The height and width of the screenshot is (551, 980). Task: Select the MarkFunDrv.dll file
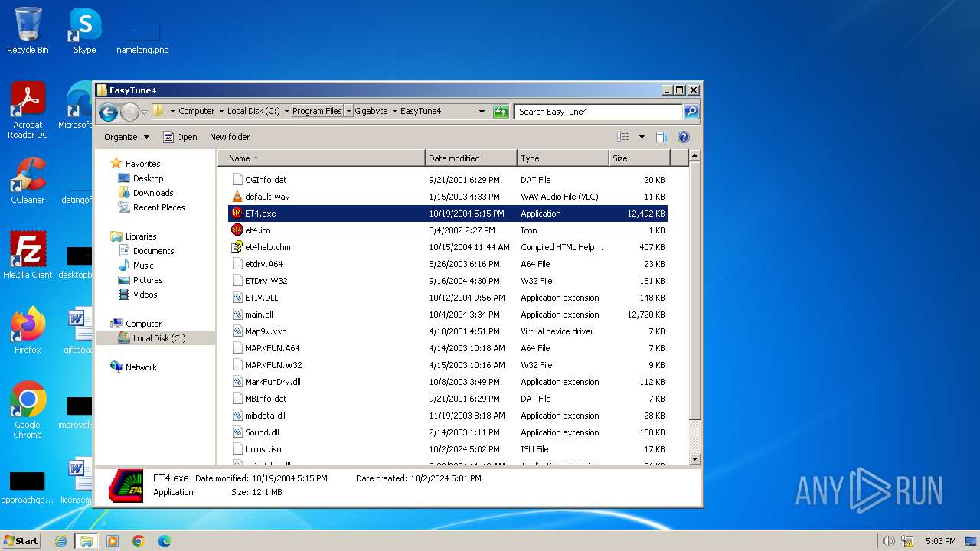pyautogui.click(x=448, y=382)
